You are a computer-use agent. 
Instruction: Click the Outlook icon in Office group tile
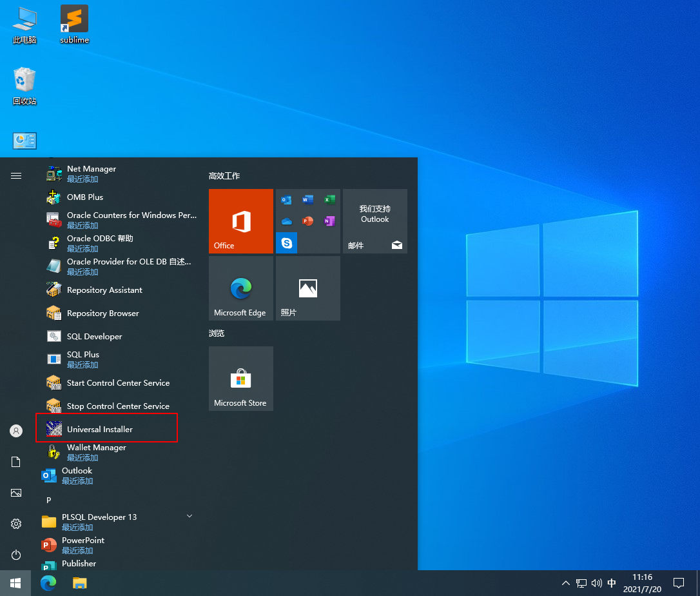287,200
